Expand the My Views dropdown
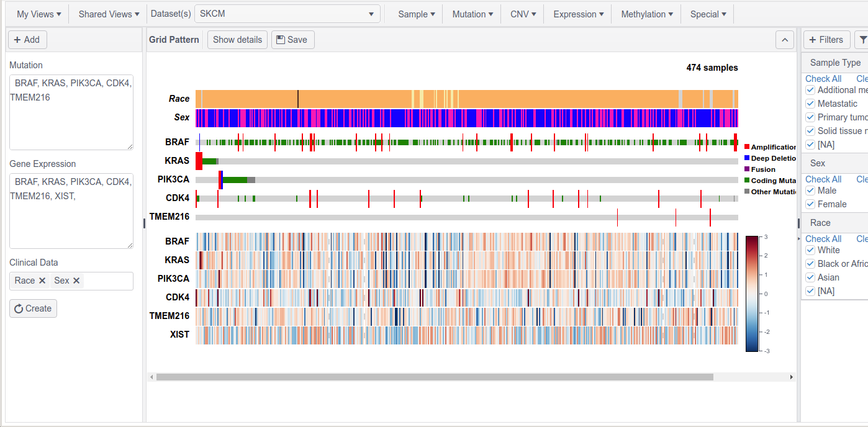This screenshot has height=427, width=868. [38, 14]
